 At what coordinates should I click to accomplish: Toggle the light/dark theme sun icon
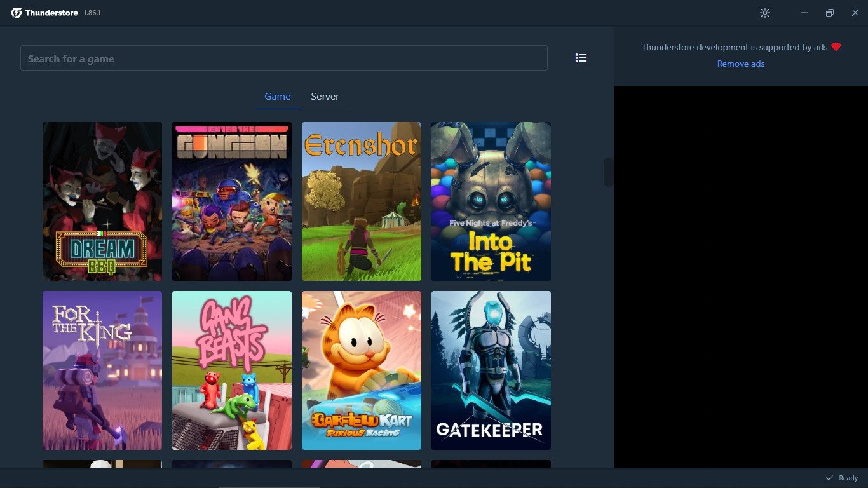(765, 13)
